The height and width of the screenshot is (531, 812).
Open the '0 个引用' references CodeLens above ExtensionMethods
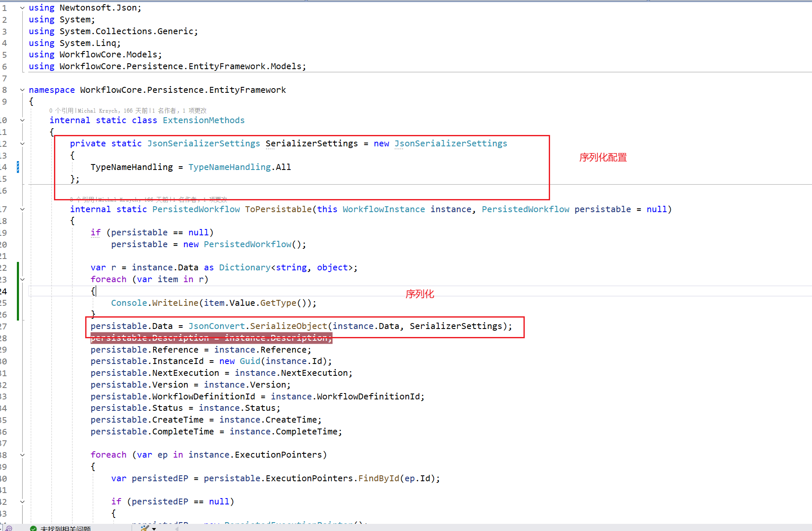[61, 111]
